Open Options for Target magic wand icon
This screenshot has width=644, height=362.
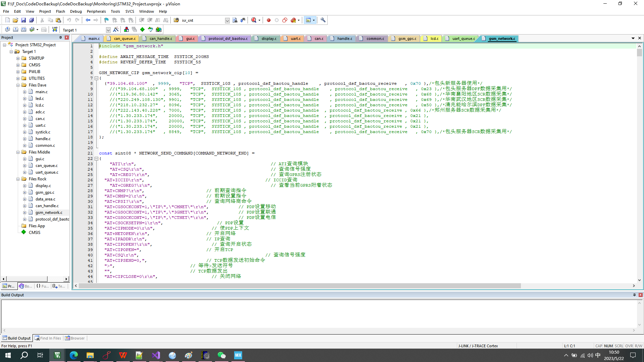(116, 29)
